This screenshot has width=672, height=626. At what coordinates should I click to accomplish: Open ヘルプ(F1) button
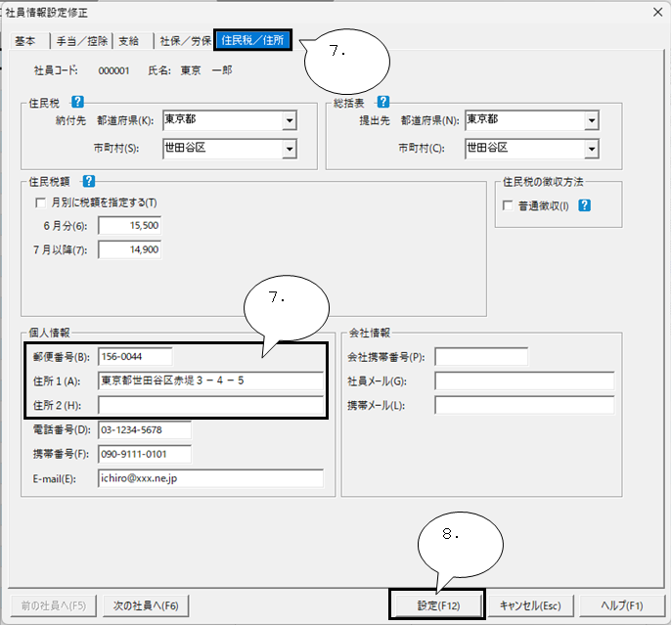621,605
